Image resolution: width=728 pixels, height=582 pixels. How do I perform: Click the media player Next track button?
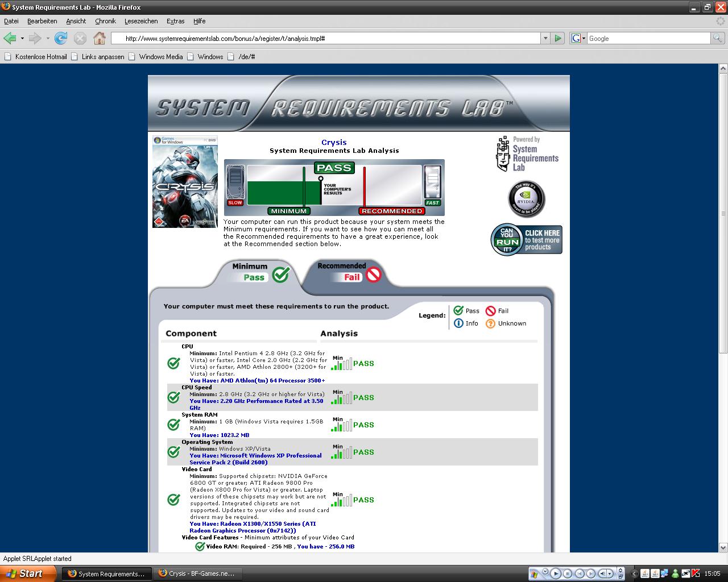point(591,573)
